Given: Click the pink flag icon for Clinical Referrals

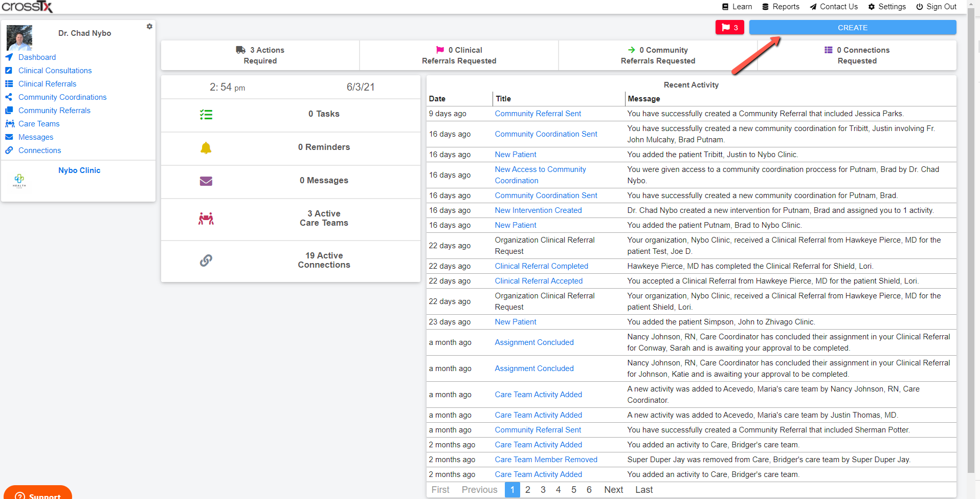Looking at the screenshot, I should pyautogui.click(x=440, y=50).
